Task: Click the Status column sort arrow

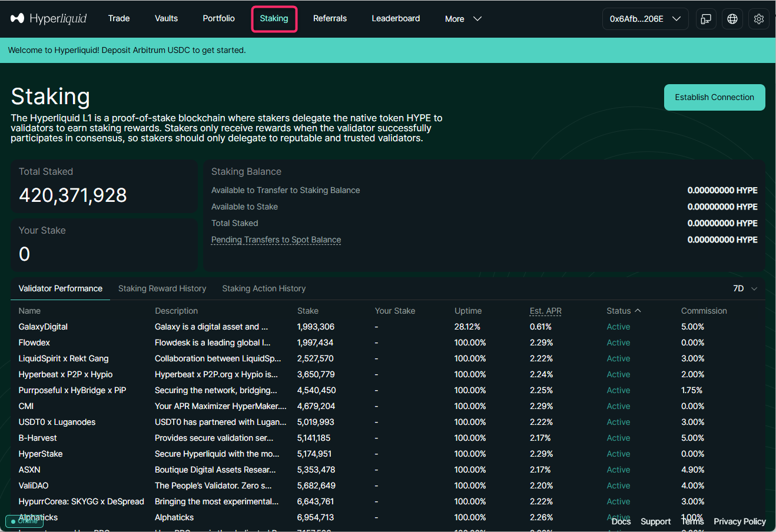Action: [638, 311]
